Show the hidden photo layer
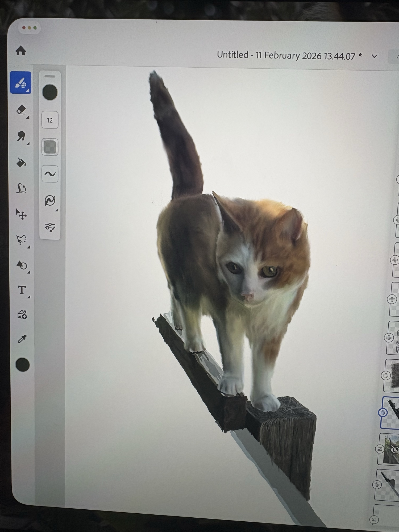 click(395, 450)
